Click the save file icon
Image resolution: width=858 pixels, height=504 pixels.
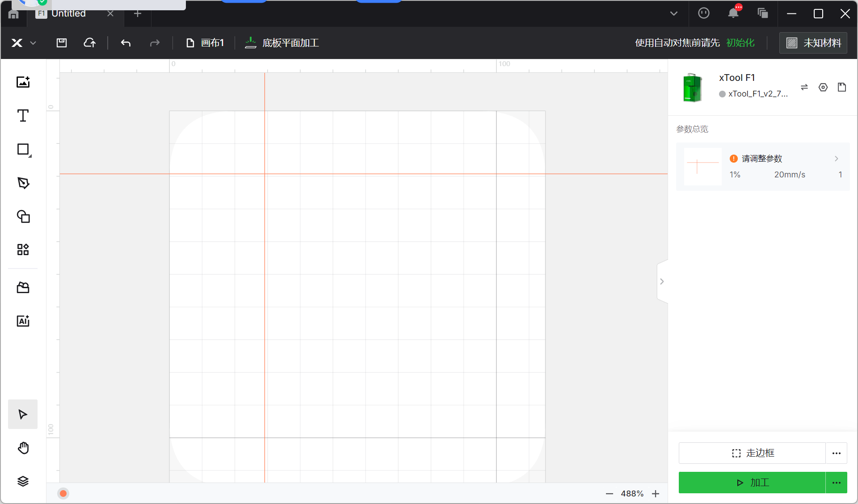[x=62, y=43]
